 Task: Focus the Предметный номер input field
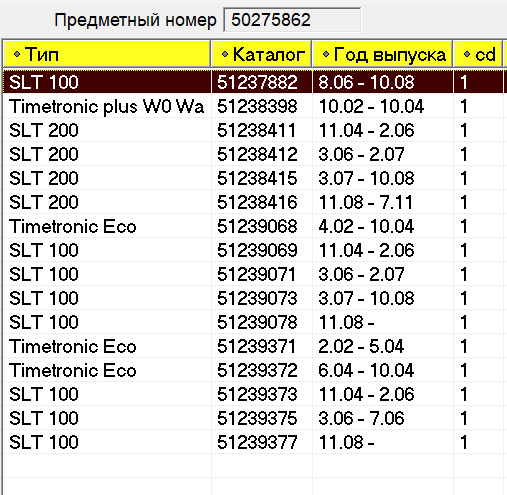[292, 20]
